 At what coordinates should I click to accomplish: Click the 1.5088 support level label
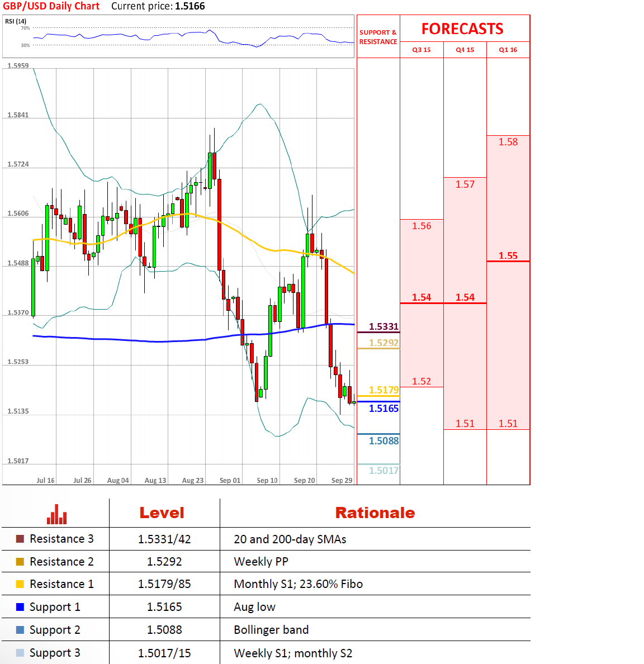point(383,441)
